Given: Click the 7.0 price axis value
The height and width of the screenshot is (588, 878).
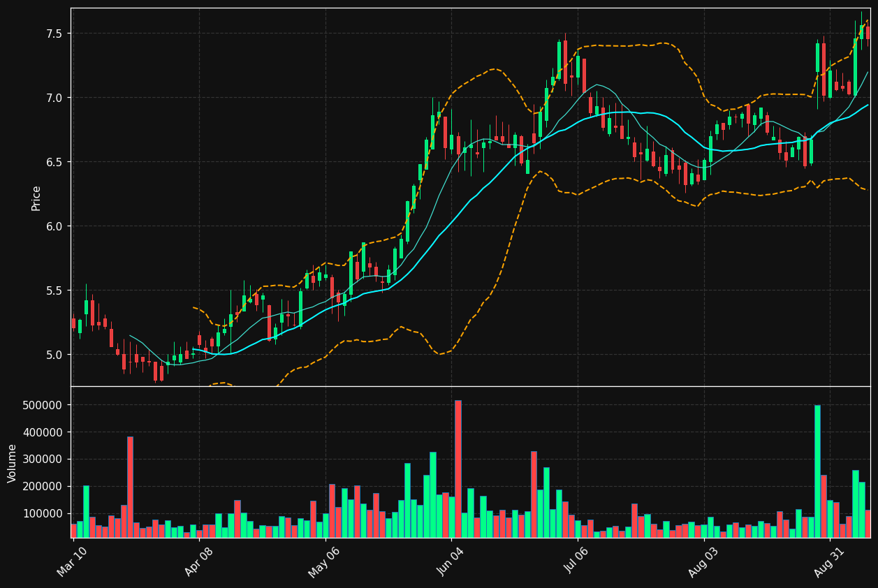Looking at the screenshot, I should pyautogui.click(x=54, y=98).
